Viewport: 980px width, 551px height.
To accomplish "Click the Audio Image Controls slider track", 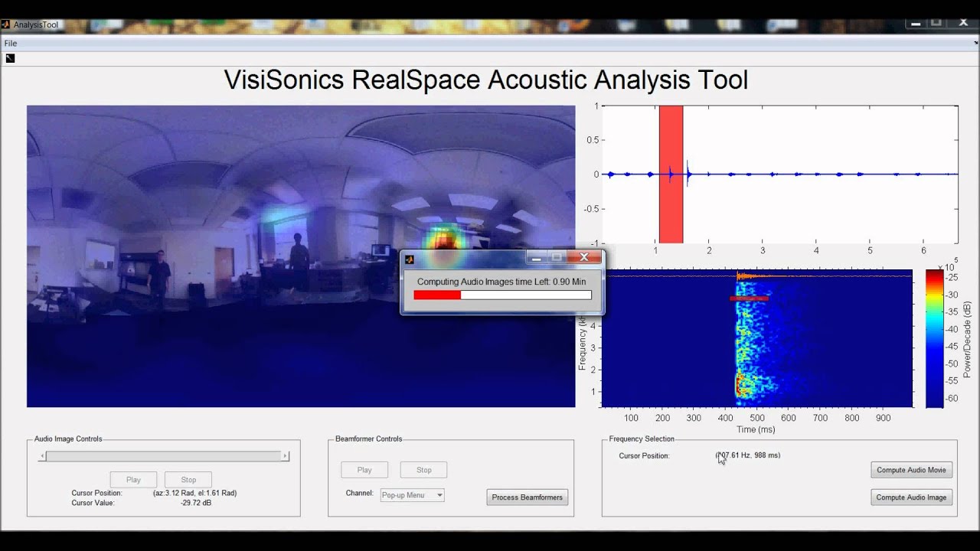I will (164, 456).
